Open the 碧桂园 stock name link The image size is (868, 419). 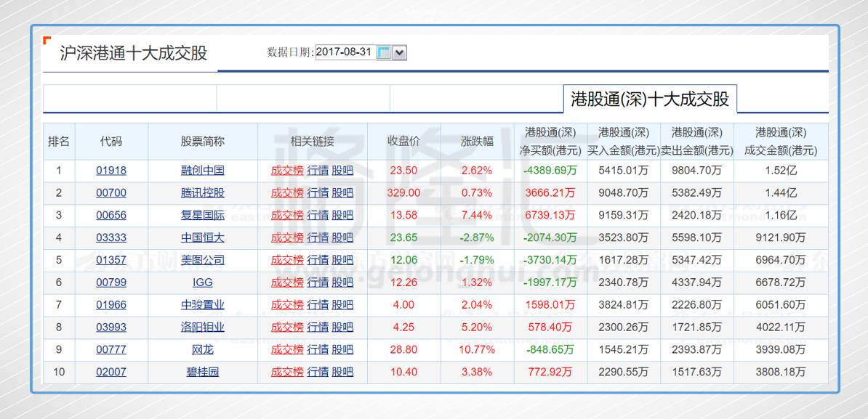point(200,372)
